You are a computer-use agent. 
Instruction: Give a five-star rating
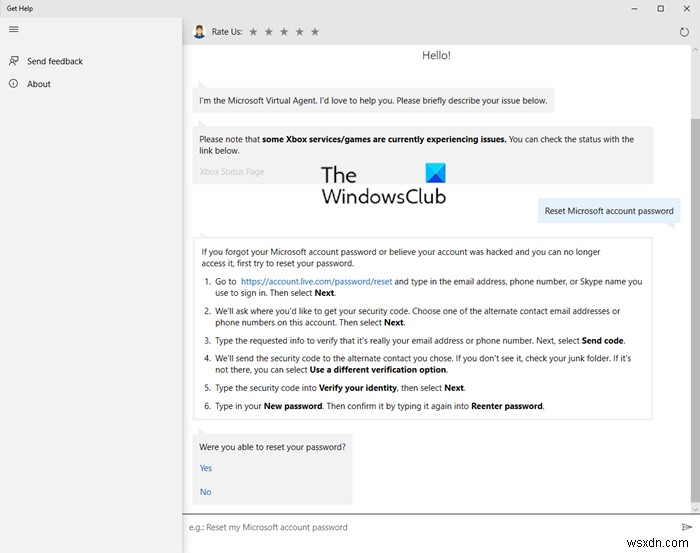[315, 32]
